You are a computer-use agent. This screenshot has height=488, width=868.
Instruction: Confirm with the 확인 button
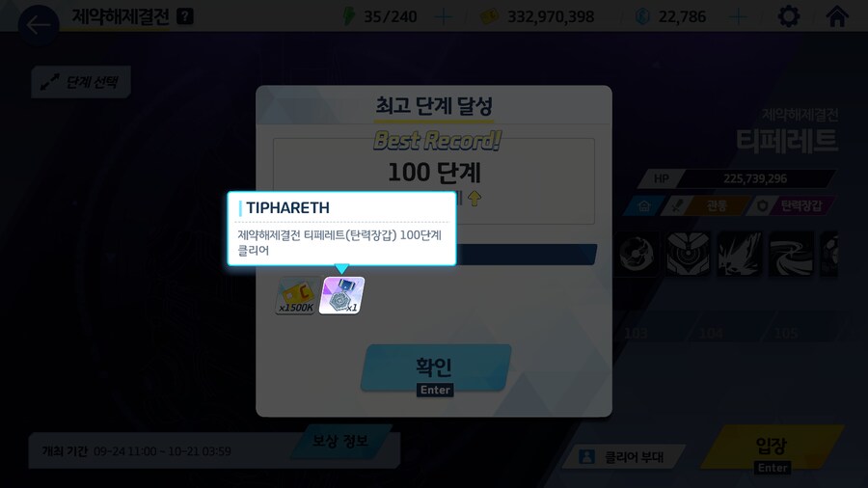pos(436,367)
